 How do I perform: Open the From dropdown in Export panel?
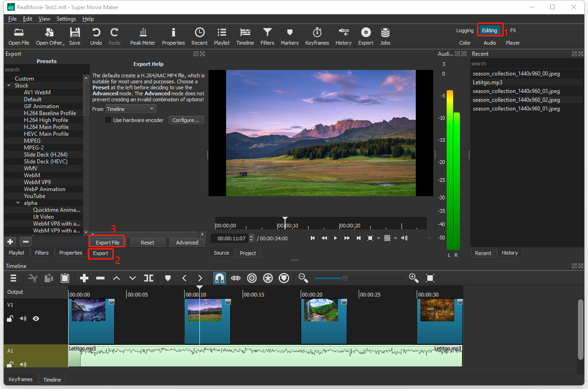(130, 109)
